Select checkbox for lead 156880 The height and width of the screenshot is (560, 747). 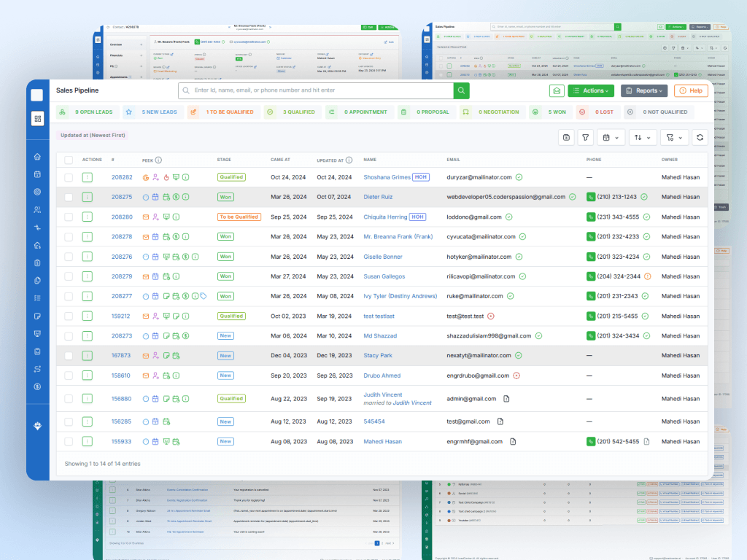click(69, 399)
